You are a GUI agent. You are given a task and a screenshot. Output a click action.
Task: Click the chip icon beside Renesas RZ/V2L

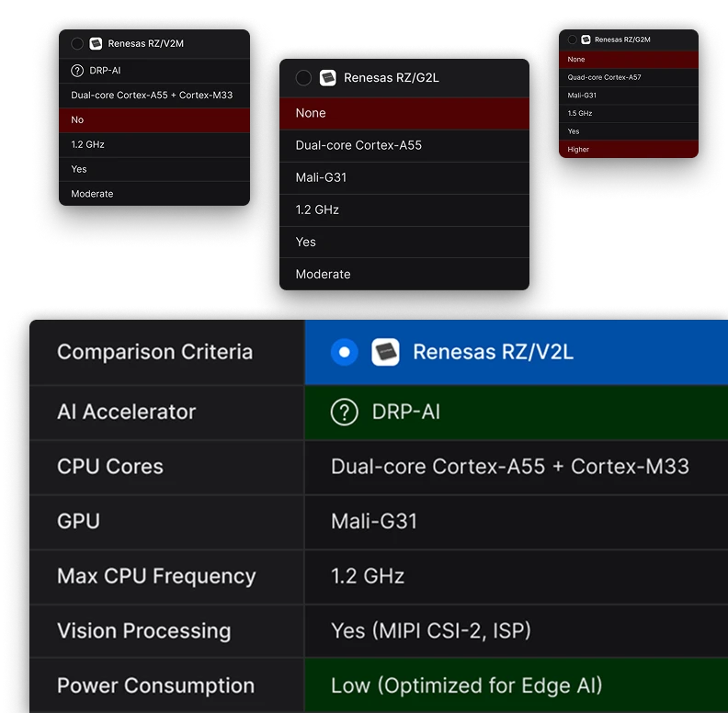coord(385,352)
